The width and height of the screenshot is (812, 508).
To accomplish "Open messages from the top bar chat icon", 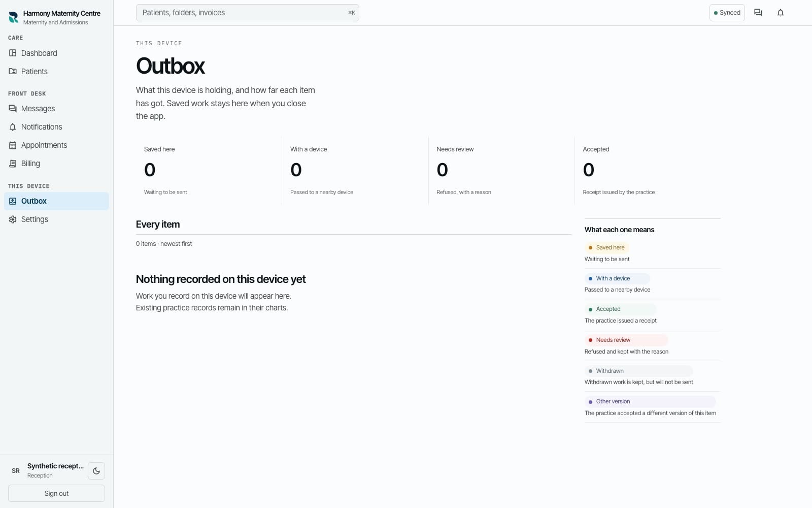I will (758, 13).
